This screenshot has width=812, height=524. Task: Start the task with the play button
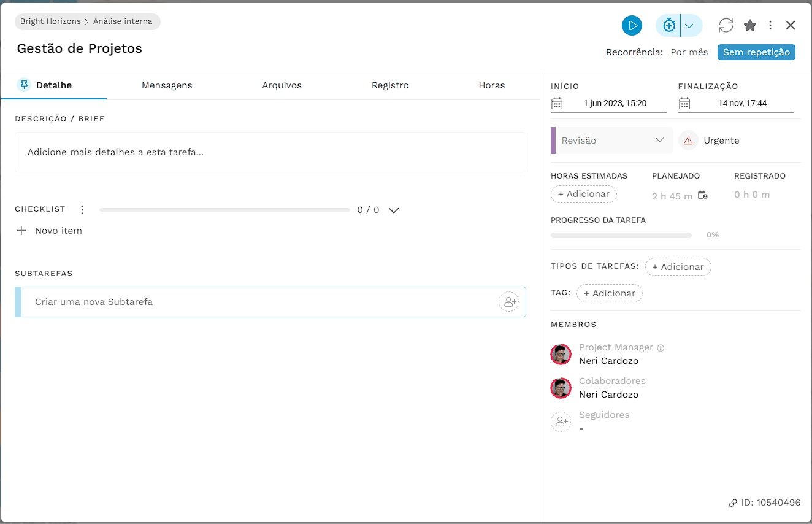(x=632, y=25)
